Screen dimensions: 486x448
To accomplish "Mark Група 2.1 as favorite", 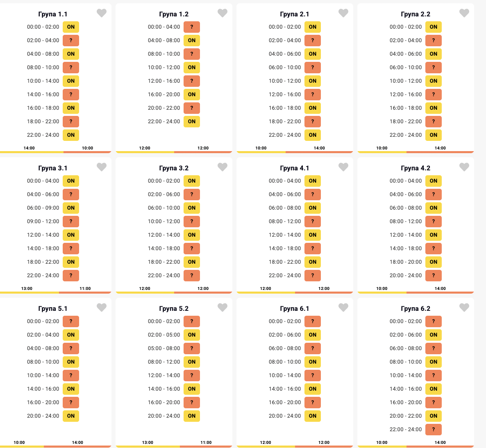I will point(343,13).
